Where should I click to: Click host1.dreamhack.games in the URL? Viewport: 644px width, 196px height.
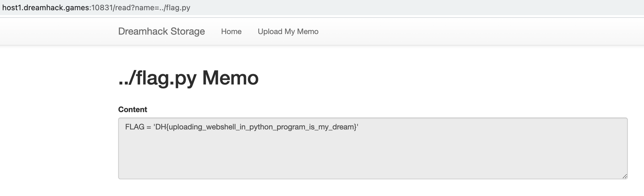tap(46, 7)
